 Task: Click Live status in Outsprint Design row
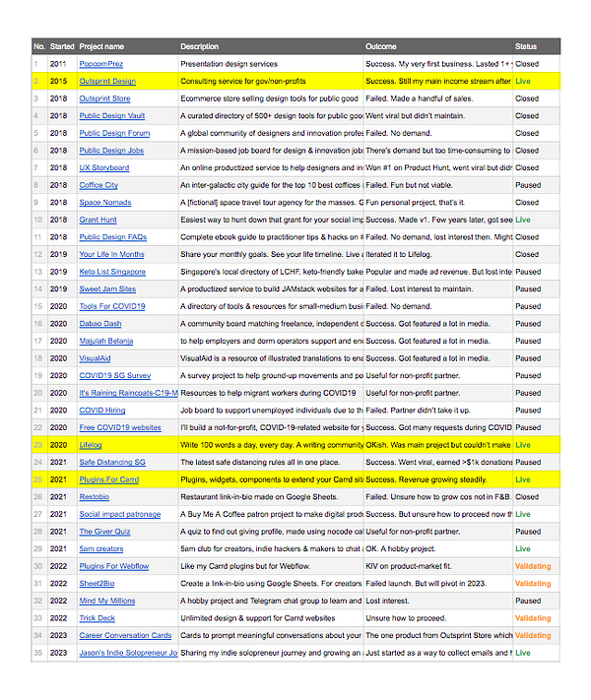point(523,82)
